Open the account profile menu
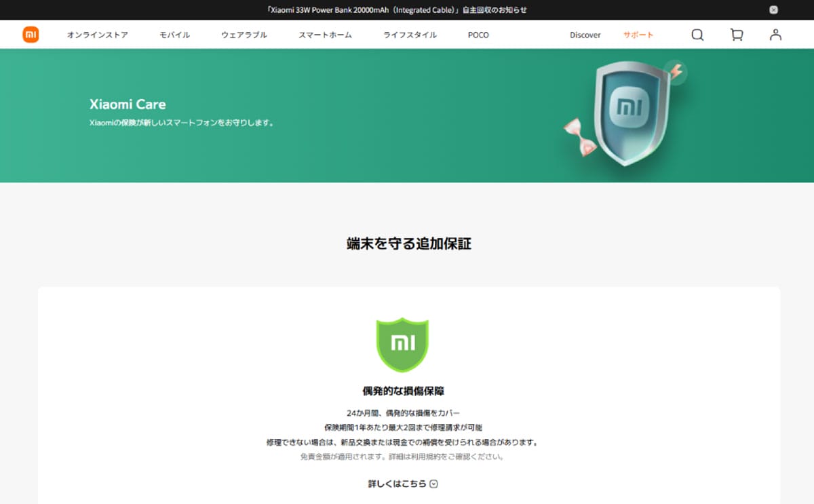This screenshot has width=814, height=504. 775,35
